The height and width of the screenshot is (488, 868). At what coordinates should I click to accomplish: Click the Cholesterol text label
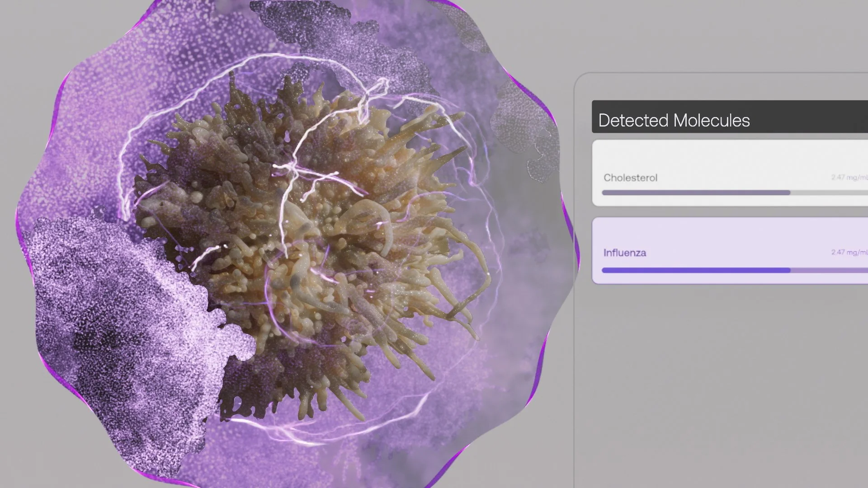pyautogui.click(x=630, y=178)
